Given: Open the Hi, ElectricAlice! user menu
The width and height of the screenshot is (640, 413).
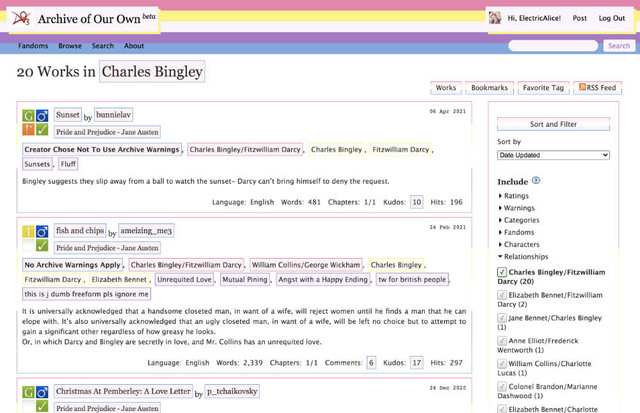Looking at the screenshot, I should click(x=534, y=18).
